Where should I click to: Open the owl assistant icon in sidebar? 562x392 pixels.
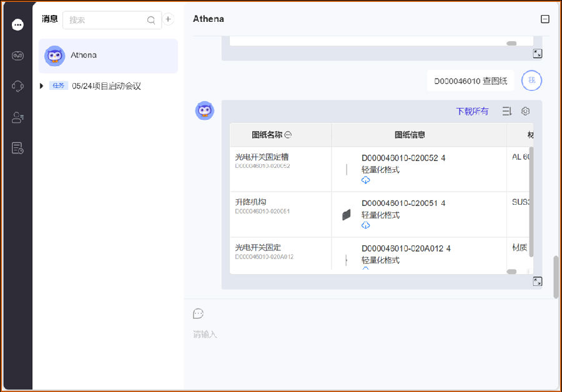[17, 56]
